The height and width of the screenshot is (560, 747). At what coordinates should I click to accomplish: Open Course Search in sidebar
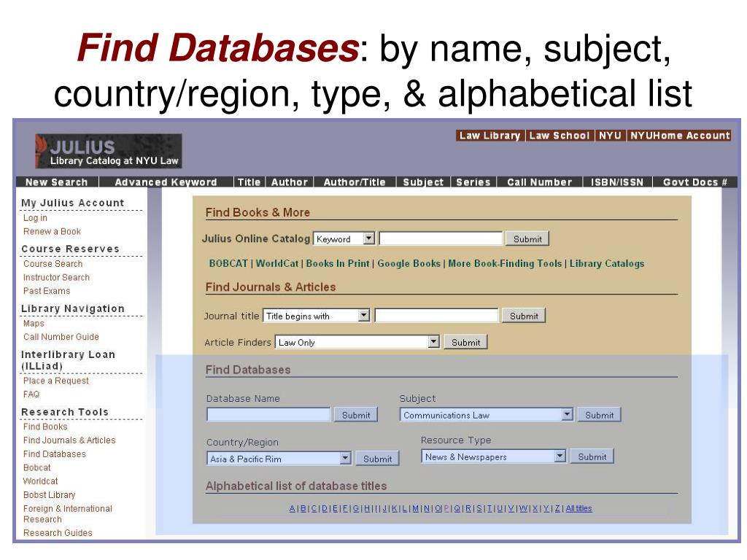coord(53,264)
